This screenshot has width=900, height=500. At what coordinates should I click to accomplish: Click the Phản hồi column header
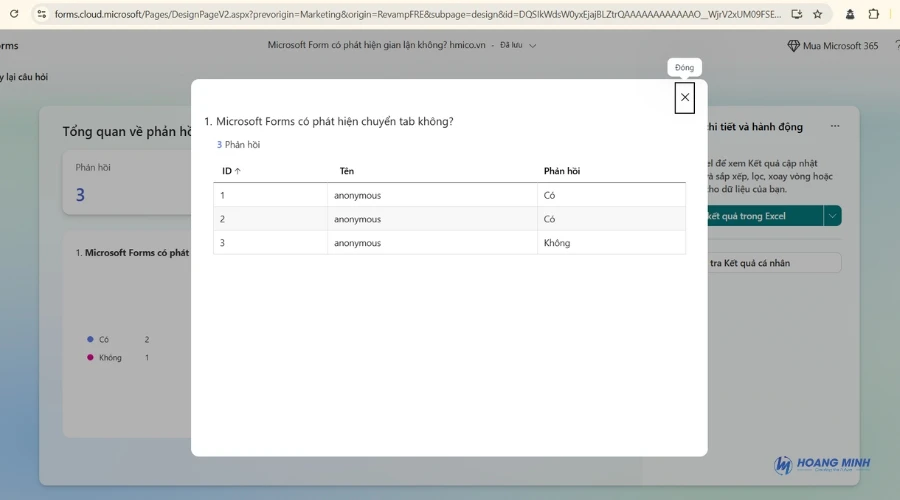(562, 171)
